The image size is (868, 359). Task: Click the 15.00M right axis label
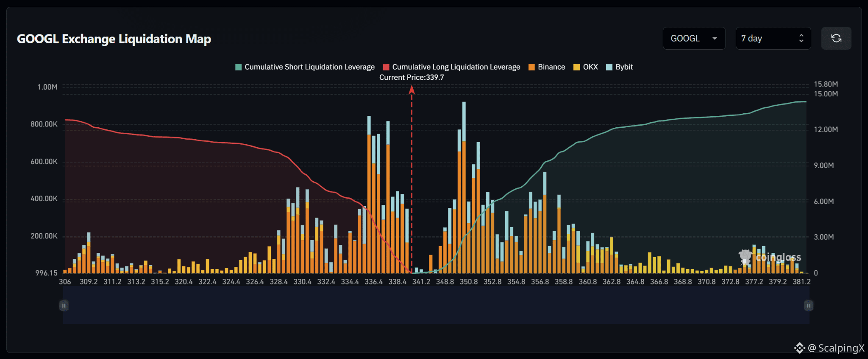[826, 94]
